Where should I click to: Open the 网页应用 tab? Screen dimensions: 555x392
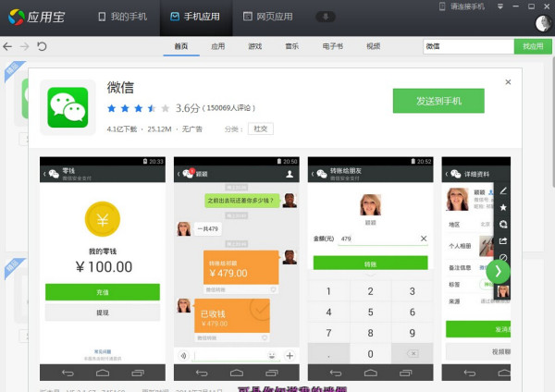tap(267, 17)
